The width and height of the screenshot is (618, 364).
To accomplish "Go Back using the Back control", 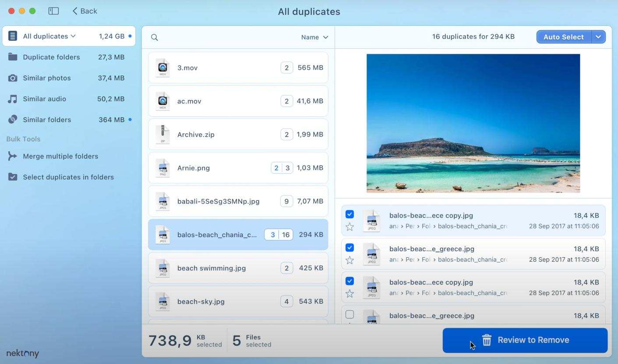I will click(x=84, y=11).
